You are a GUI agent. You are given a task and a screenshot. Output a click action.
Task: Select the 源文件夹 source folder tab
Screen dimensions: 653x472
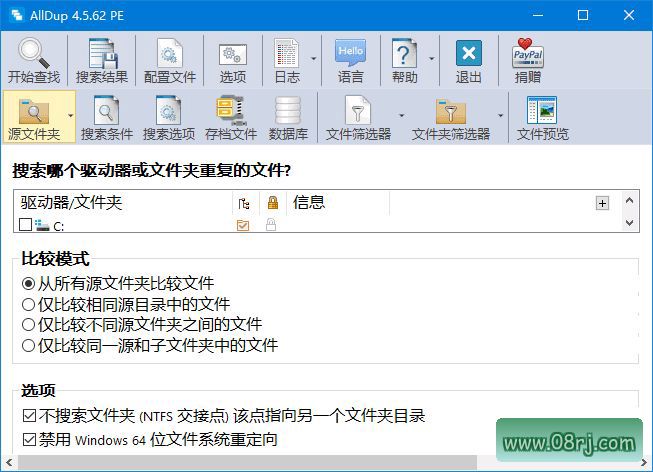[34, 117]
